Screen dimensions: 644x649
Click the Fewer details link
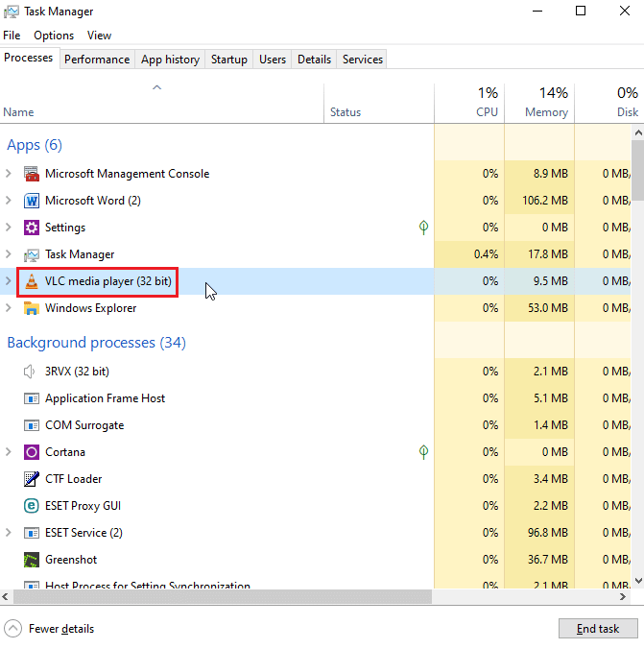pos(61,629)
